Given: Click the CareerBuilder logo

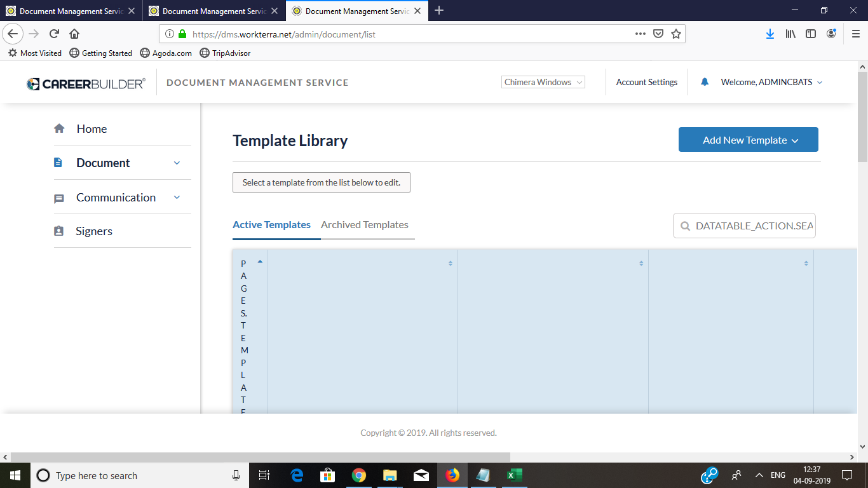Looking at the screenshot, I should point(86,83).
